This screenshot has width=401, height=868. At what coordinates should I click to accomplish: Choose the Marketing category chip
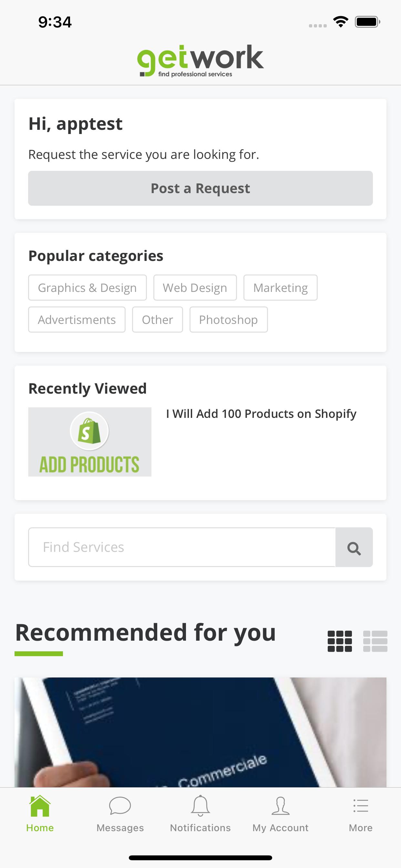tap(280, 288)
